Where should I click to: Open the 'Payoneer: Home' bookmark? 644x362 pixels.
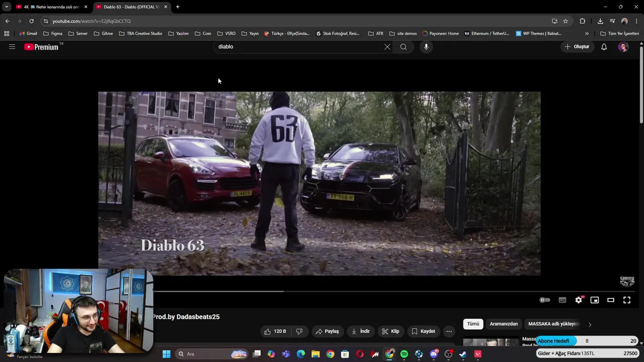pos(440,34)
